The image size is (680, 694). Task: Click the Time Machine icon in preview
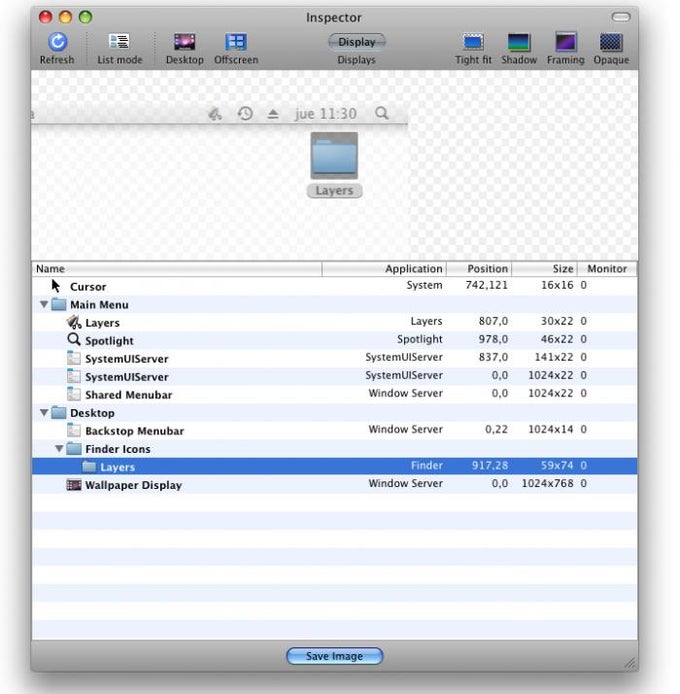point(245,113)
